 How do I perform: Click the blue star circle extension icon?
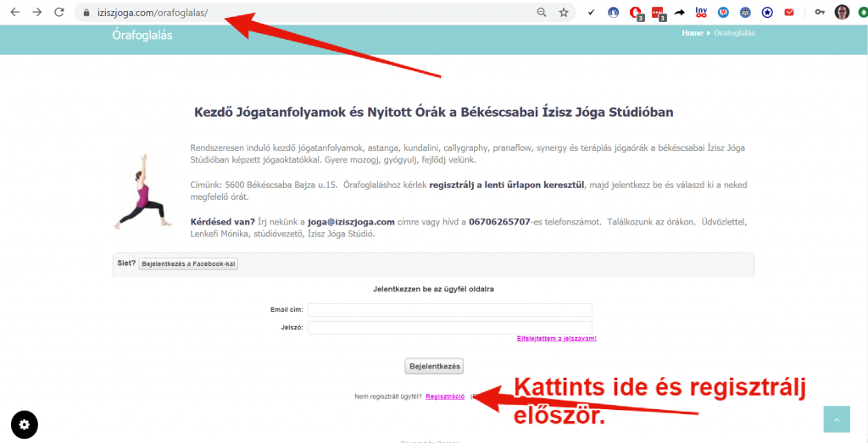[x=767, y=13]
